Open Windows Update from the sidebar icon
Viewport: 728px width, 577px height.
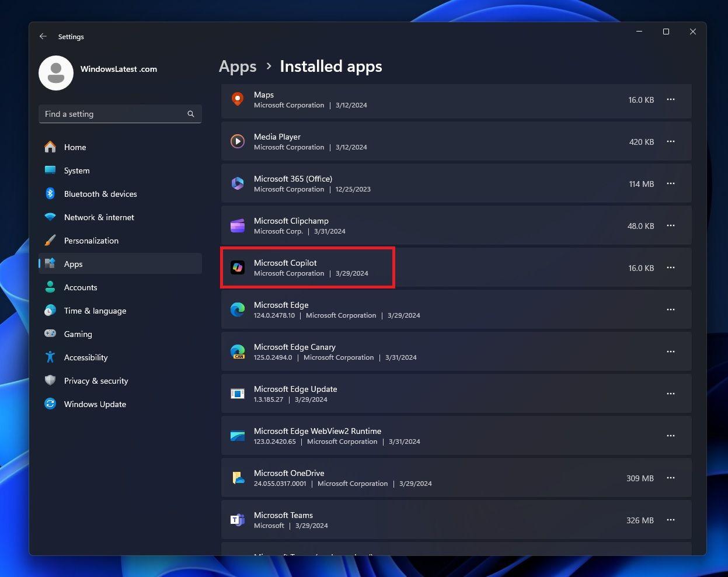tap(51, 404)
